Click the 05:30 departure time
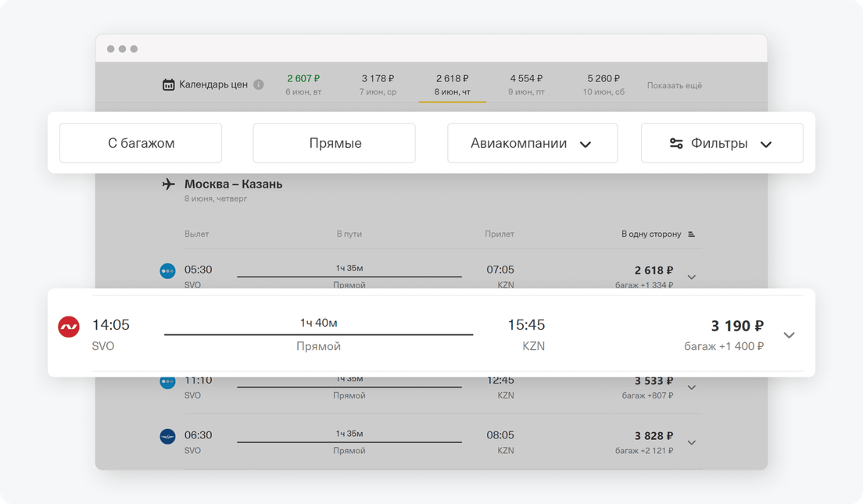The height and width of the screenshot is (504, 863). tap(198, 270)
